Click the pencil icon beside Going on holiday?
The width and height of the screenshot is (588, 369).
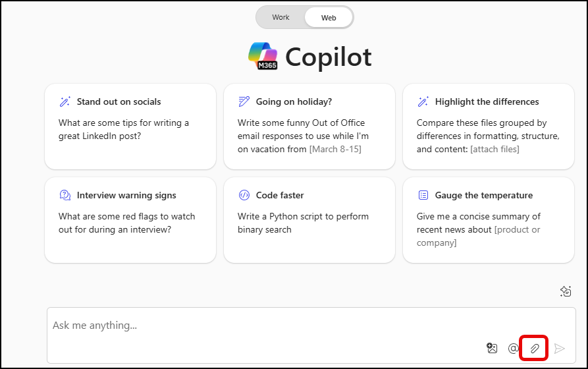[244, 101]
